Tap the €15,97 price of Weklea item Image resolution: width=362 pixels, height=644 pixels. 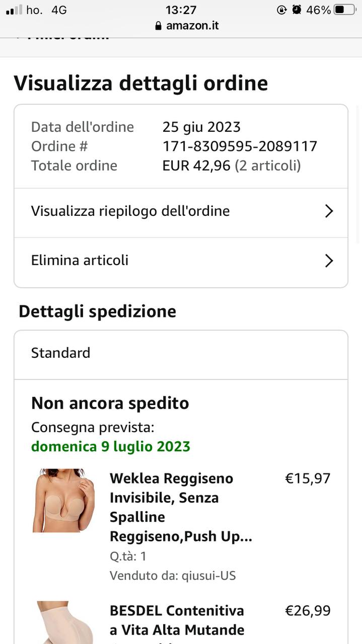308,478
